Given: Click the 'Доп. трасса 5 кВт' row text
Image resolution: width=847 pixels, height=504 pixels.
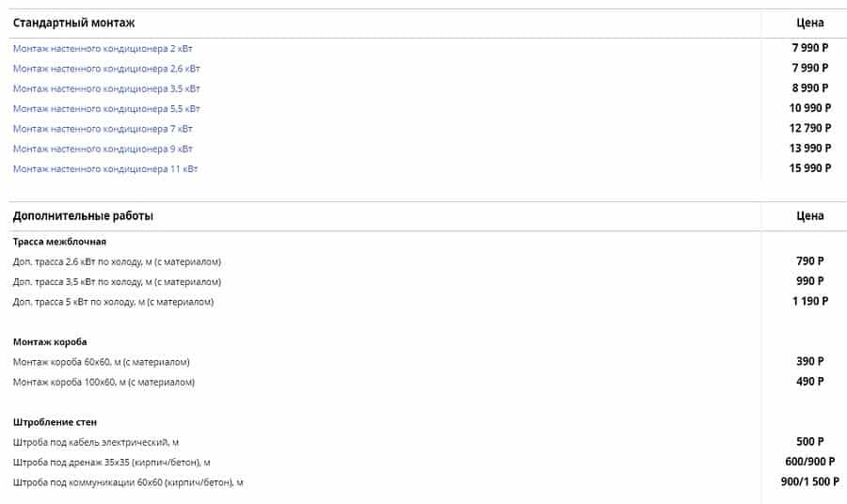Looking at the screenshot, I should point(113,302).
